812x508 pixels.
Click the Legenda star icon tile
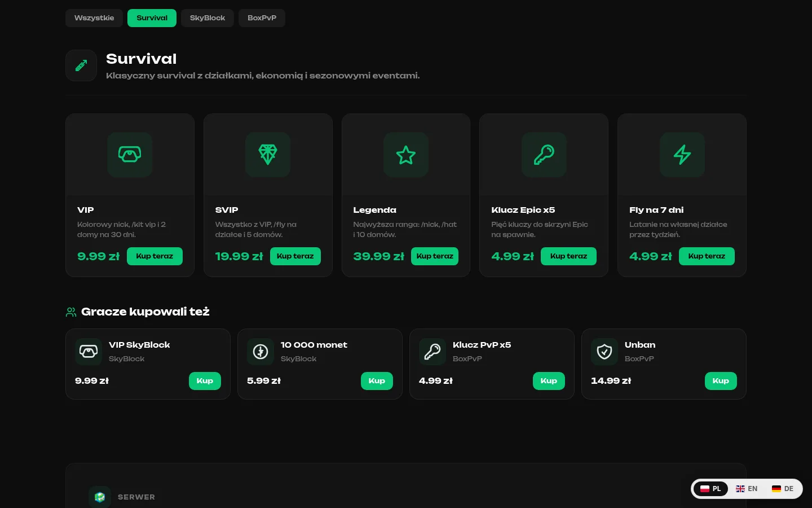pyautogui.click(x=406, y=155)
